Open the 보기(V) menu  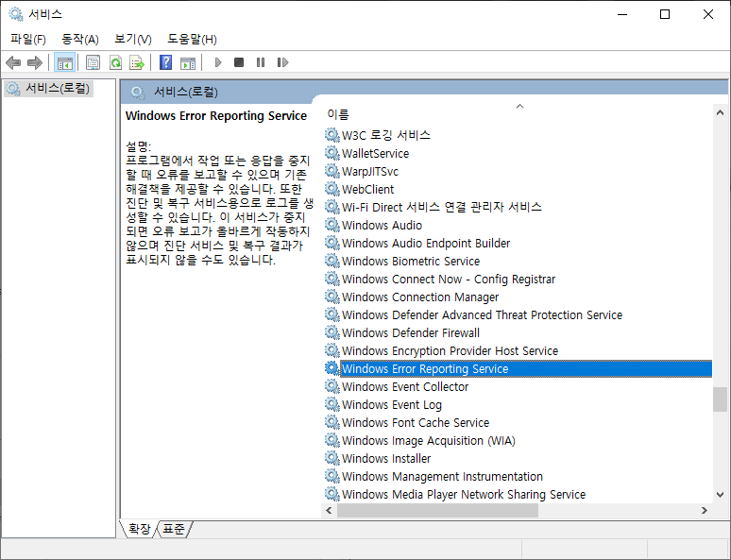pyautogui.click(x=133, y=39)
